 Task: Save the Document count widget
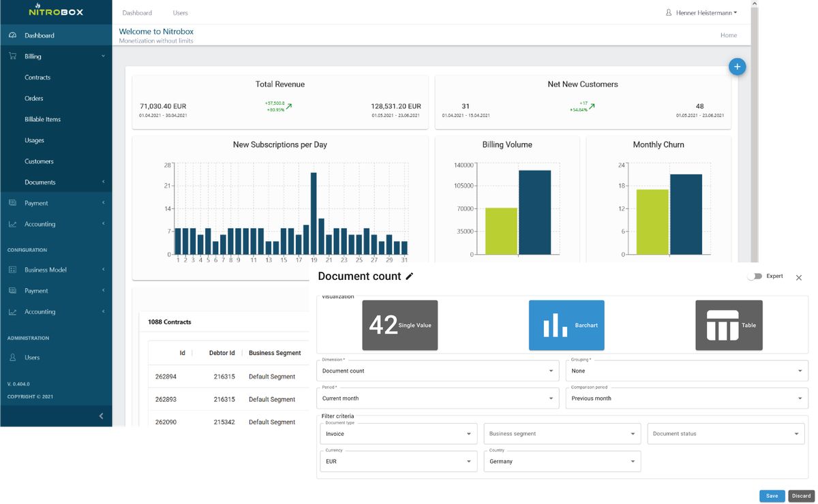(x=772, y=496)
